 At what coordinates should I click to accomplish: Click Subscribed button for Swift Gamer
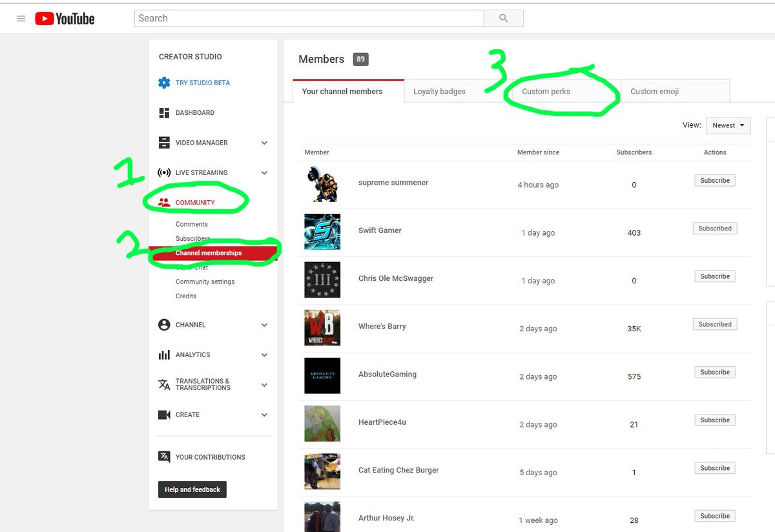(715, 229)
